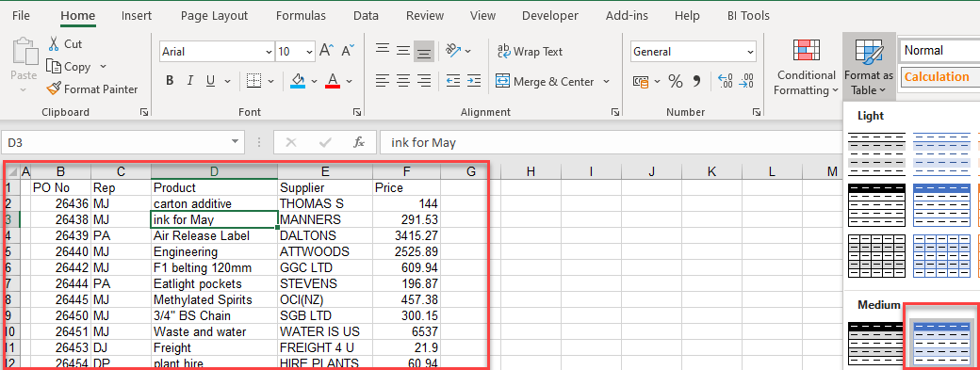Image resolution: width=980 pixels, height=370 pixels.
Task: Click the Accounting Number Format icon
Action: (x=640, y=81)
